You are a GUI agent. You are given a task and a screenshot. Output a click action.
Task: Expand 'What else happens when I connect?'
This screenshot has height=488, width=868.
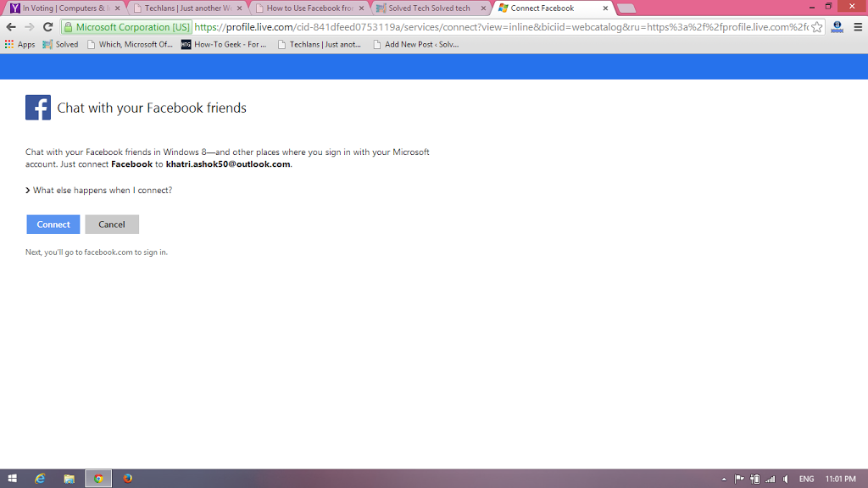coord(98,191)
